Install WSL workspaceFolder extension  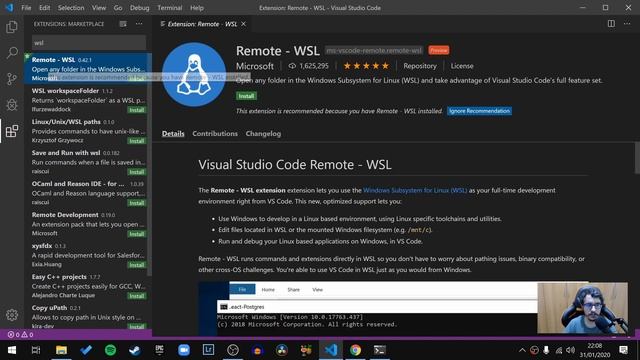pyautogui.click(x=137, y=110)
